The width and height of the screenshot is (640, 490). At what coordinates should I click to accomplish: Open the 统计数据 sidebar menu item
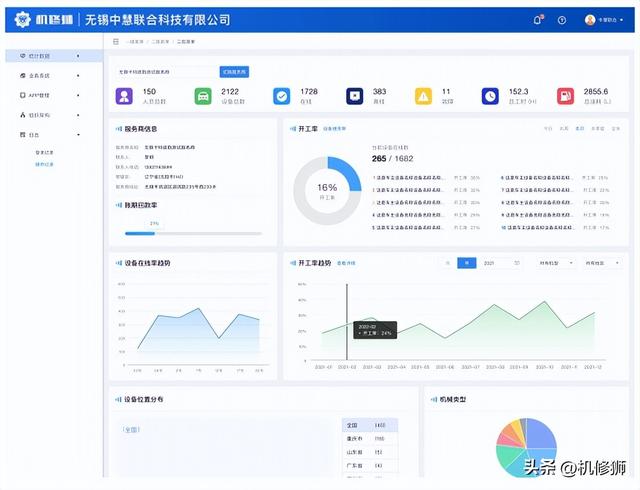click(46, 56)
